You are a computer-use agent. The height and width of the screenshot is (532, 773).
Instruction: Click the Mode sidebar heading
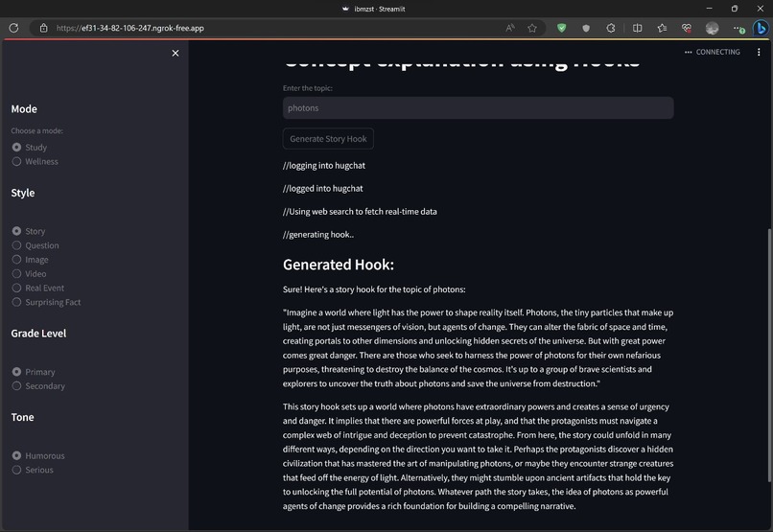(24, 109)
